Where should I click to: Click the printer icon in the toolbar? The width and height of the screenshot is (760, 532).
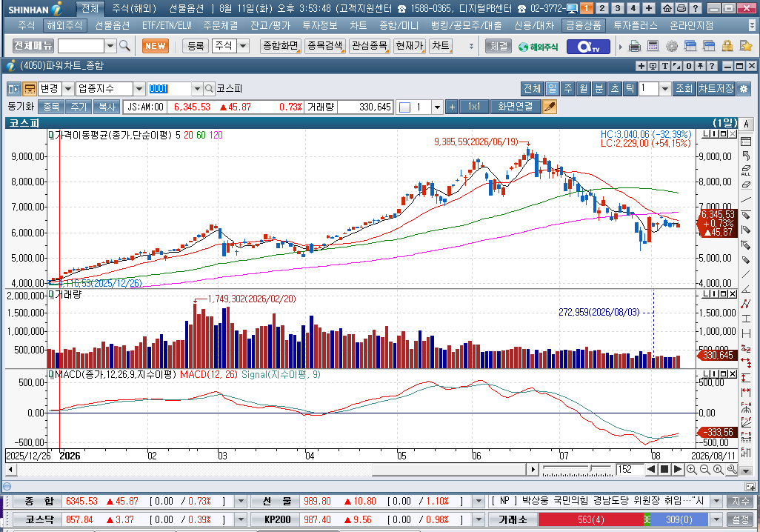[635, 46]
